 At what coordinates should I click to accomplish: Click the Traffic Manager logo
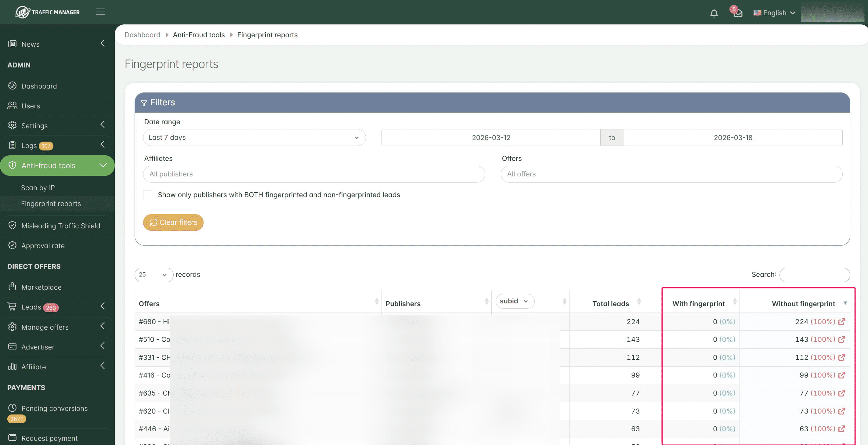click(47, 12)
